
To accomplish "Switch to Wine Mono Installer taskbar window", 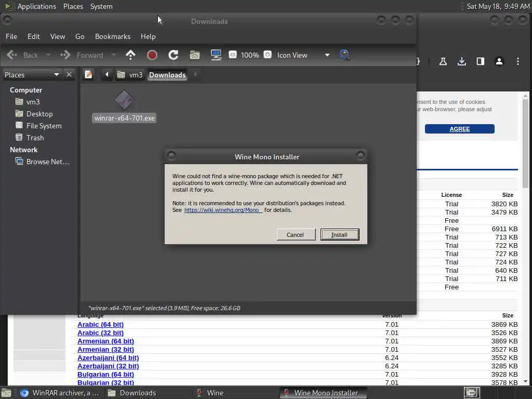I will (322, 393).
